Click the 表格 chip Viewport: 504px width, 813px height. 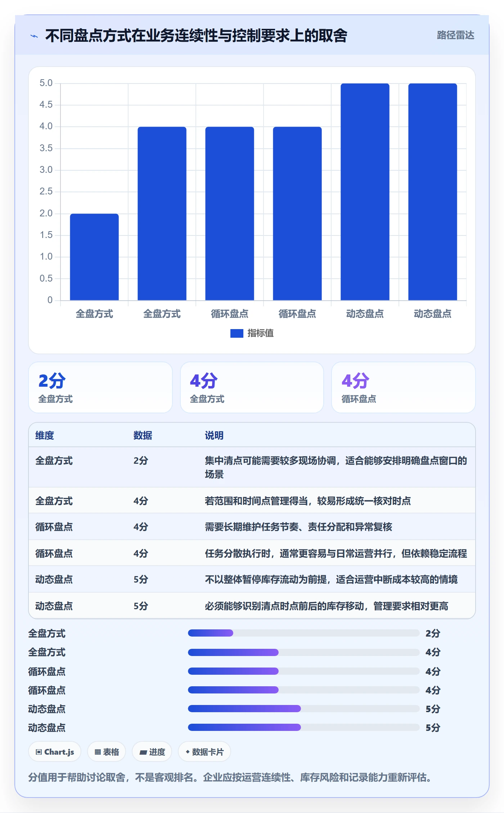[107, 752]
